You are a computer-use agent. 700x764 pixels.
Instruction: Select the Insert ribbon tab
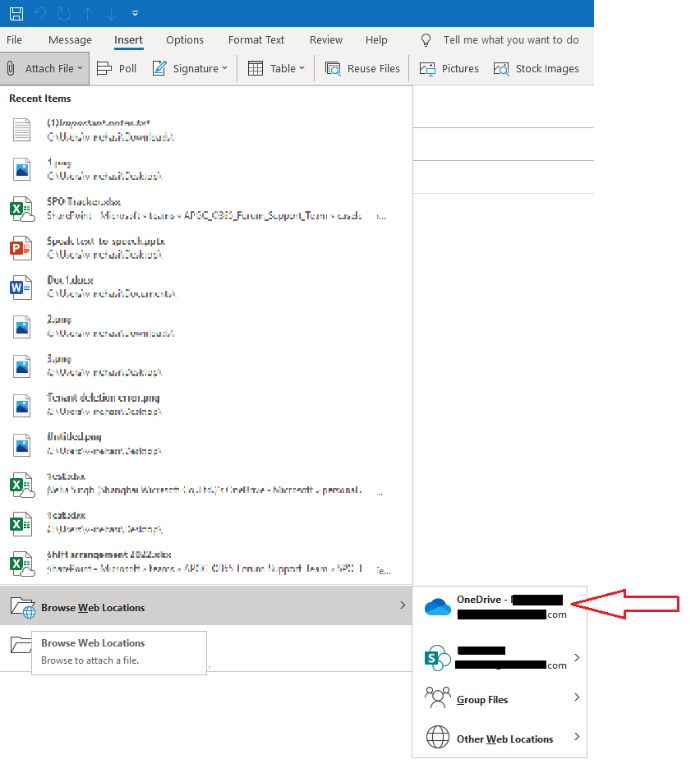click(x=129, y=40)
